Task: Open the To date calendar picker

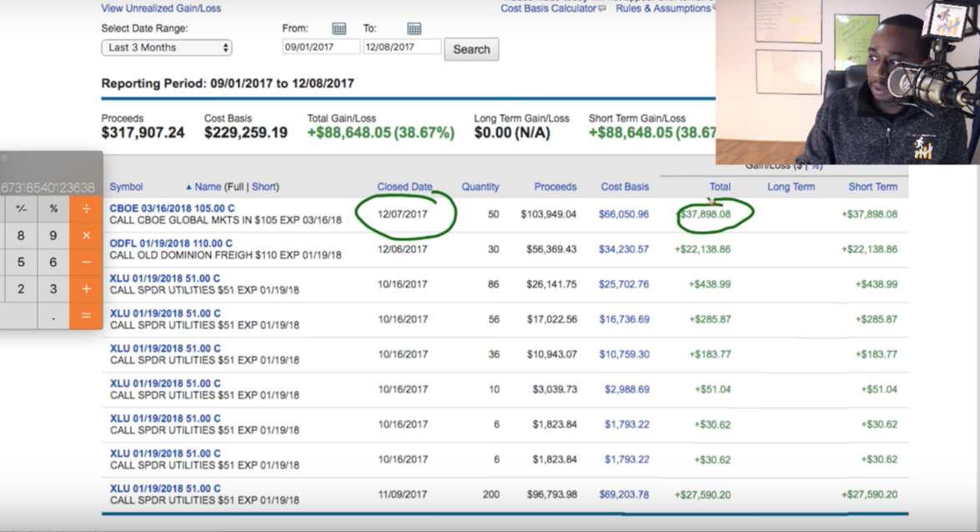Action: 414,28
